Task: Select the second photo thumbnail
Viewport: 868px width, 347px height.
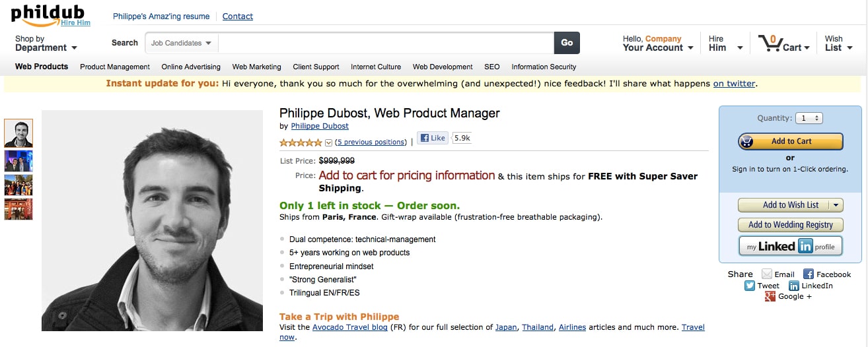Action: pyautogui.click(x=18, y=161)
